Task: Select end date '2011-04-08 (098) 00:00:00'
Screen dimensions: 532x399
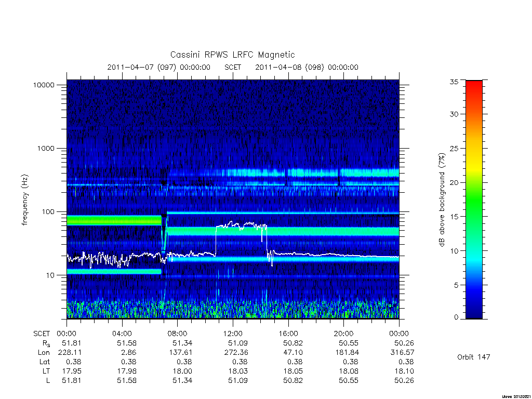Action: tap(307, 67)
